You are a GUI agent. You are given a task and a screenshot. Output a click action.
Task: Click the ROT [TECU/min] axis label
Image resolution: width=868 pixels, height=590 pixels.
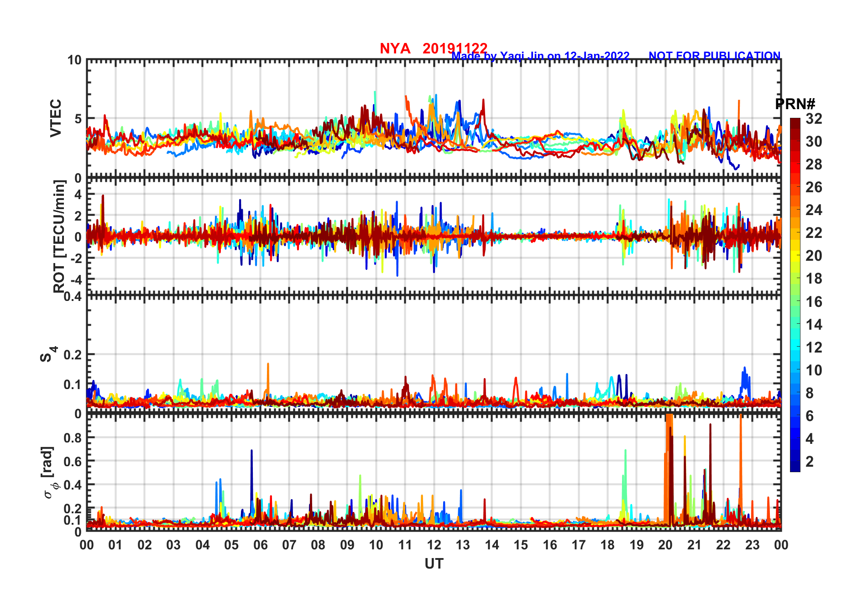(59, 236)
